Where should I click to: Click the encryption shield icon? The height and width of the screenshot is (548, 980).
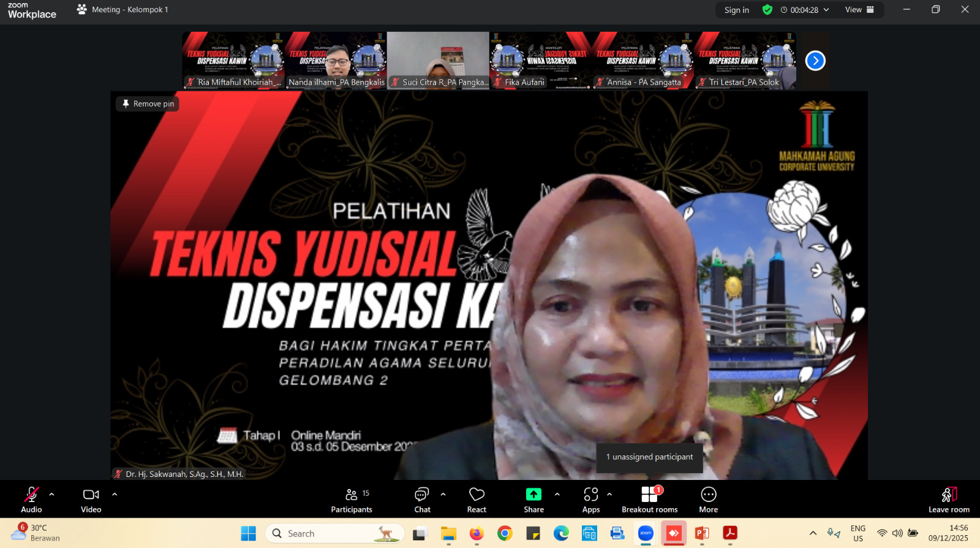click(767, 10)
